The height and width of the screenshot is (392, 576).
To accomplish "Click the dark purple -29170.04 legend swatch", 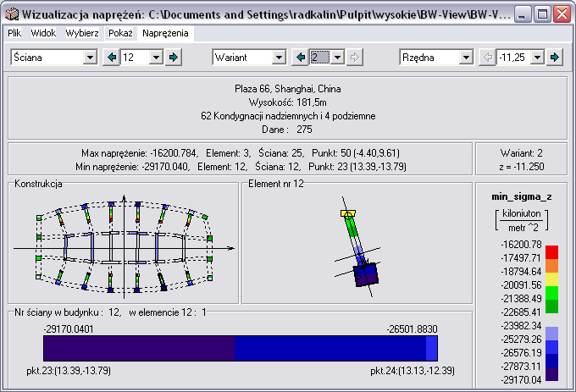I will point(551,374).
